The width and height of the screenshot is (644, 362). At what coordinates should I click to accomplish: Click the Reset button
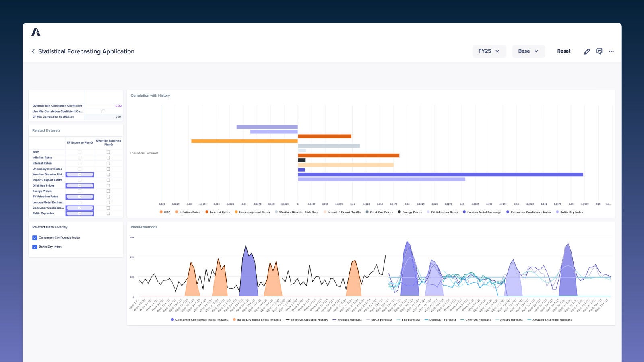pyautogui.click(x=563, y=51)
